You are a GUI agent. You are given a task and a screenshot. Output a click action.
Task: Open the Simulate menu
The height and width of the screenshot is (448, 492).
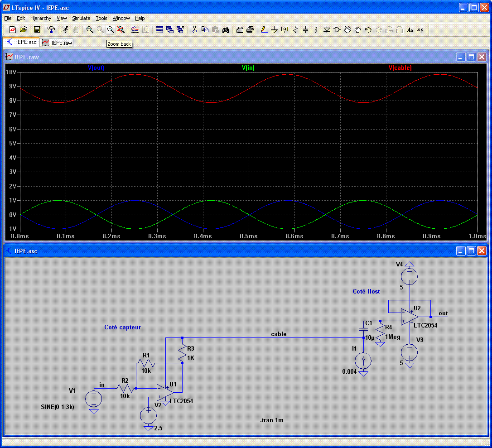click(81, 18)
